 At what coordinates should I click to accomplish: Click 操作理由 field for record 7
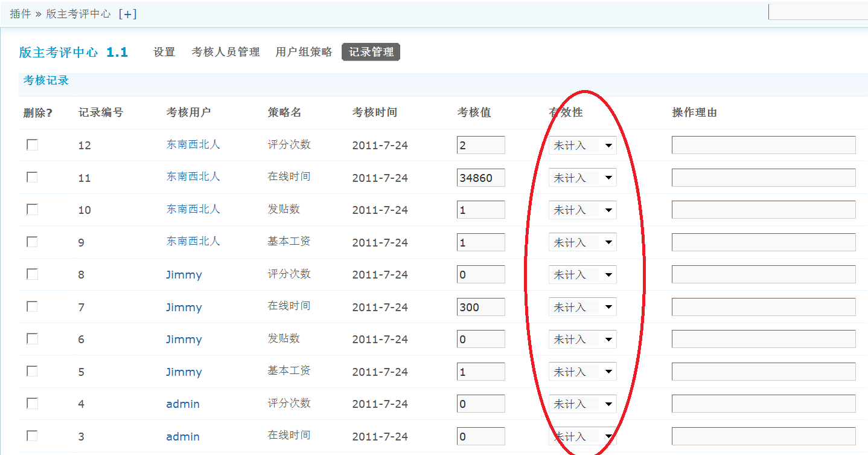coord(764,307)
